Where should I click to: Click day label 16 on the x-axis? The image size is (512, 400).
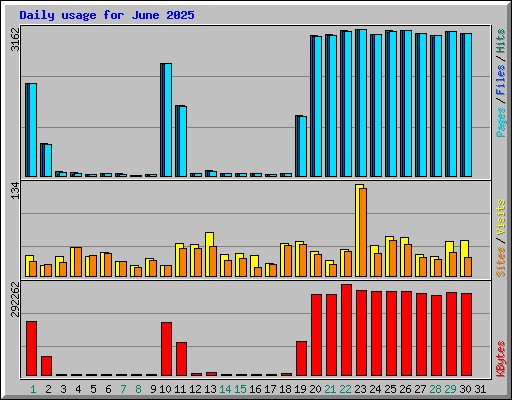click(x=255, y=389)
